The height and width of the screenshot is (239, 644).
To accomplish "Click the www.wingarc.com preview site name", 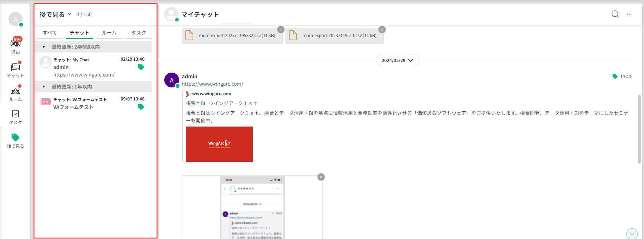I will click(212, 94).
